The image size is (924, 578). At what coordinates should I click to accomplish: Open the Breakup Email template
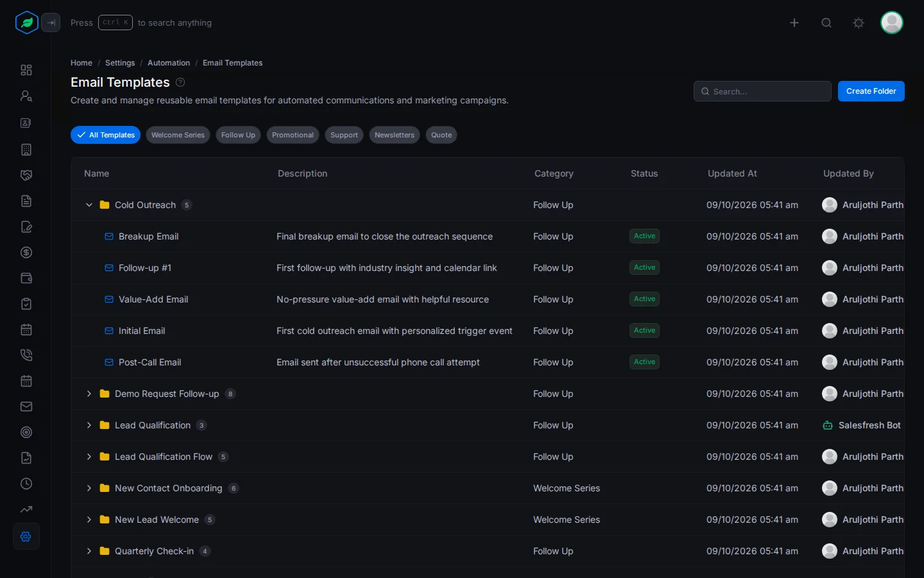point(148,236)
